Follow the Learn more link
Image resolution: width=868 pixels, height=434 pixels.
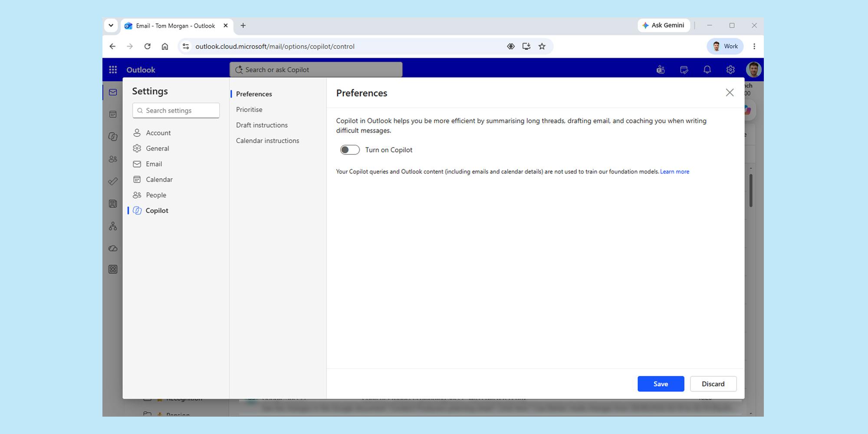click(674, 172)
